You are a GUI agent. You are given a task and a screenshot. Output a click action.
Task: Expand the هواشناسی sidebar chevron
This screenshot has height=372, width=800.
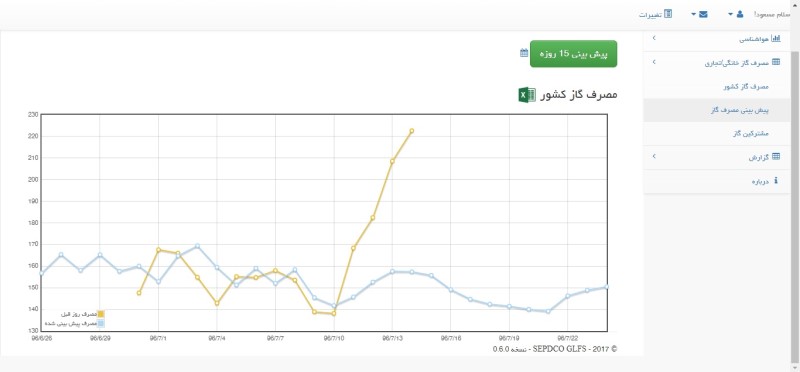coord(654,38)
